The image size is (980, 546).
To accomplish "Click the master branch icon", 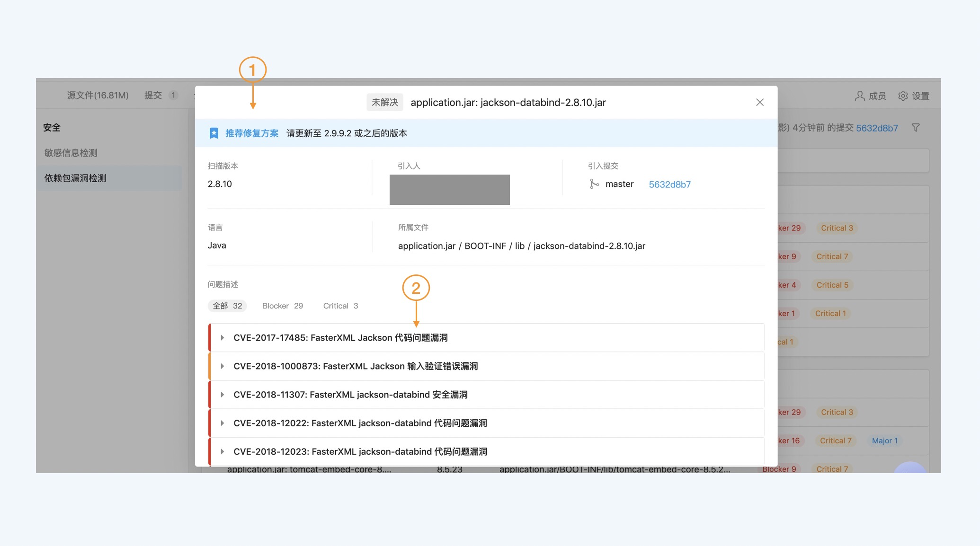I will (x=594, y=184).
